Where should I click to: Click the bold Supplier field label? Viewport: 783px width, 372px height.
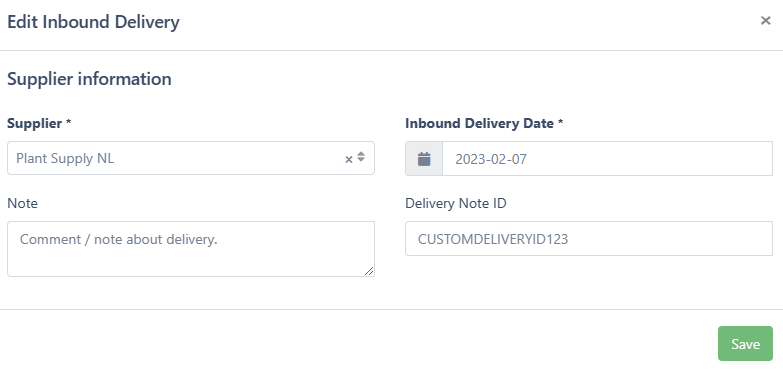coord(34,123)
